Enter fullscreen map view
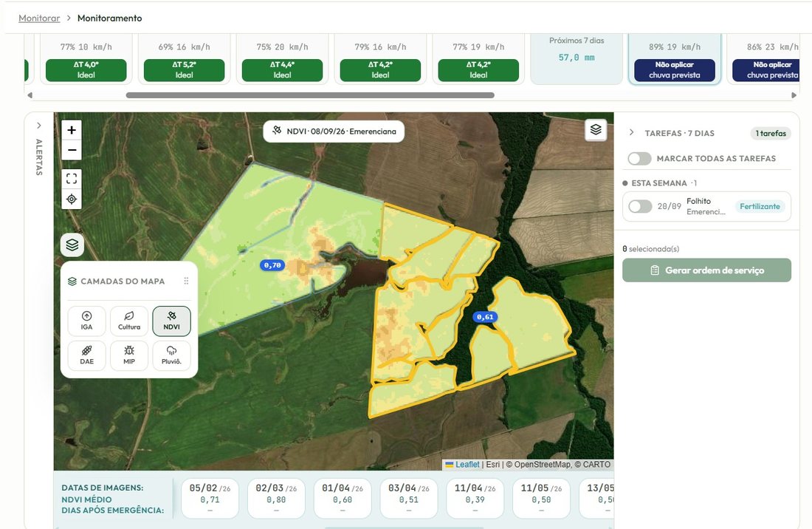812x529 pixels. tap(72, 179)
